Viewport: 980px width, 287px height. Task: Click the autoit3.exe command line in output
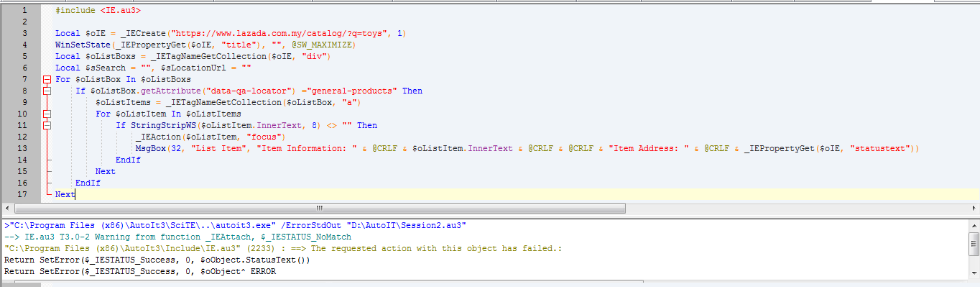(236, 225)
